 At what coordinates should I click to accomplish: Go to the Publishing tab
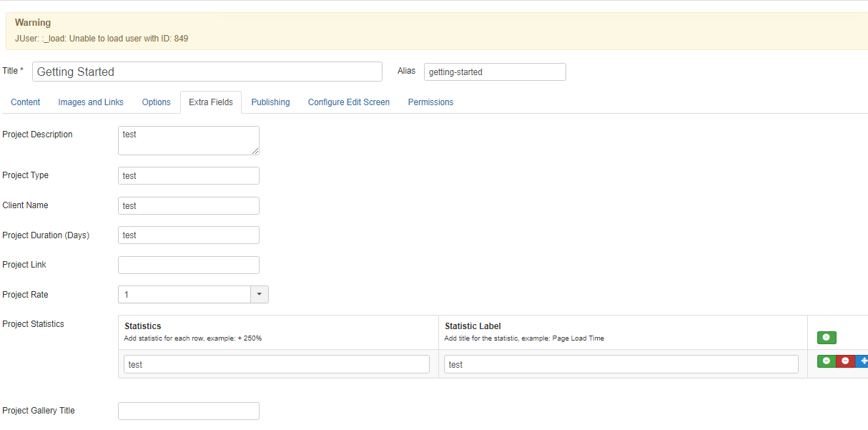[x=270, y=102]
